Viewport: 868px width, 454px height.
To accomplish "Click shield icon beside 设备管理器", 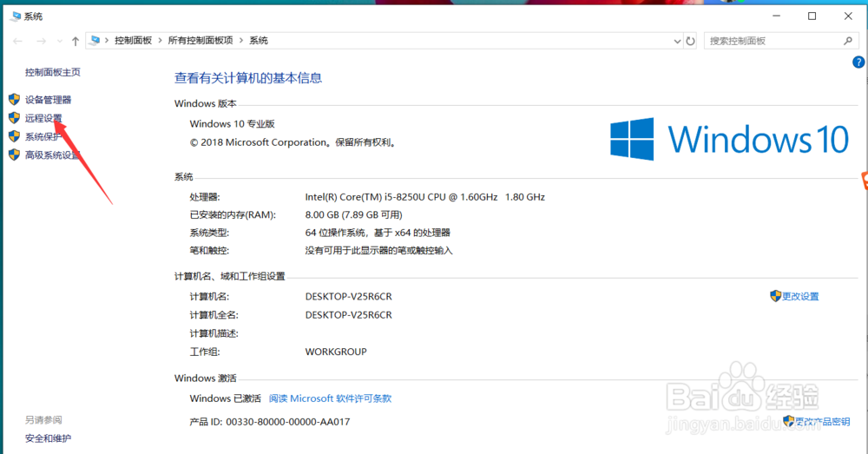I will pyautogui.click(x=15, y=100).
